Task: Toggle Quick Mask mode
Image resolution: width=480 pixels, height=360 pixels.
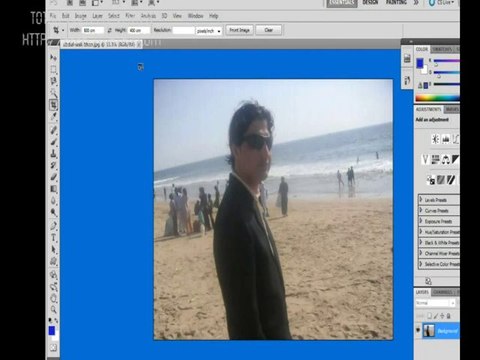Action: point(53,348)
